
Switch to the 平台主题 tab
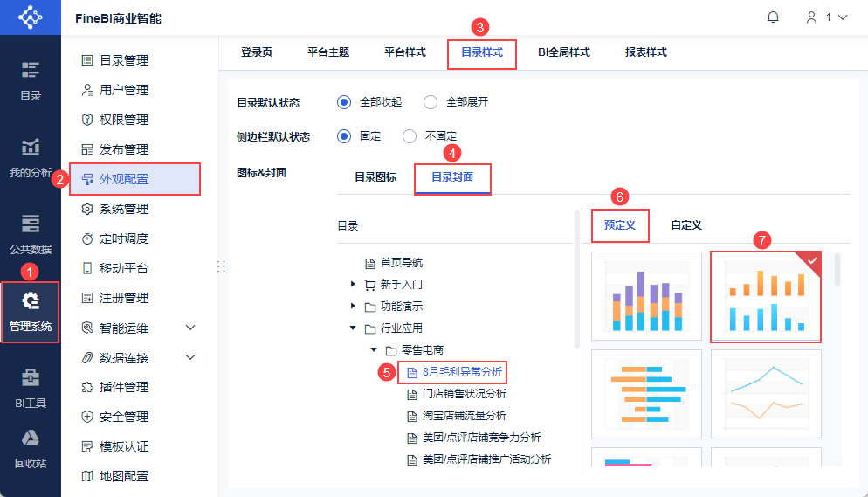pyautogui.click(x=328, y=52)
